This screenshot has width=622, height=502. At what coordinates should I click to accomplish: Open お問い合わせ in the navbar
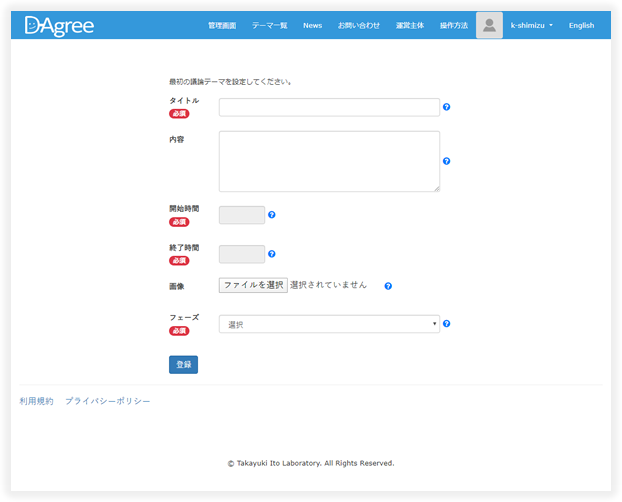(x=359, y=25)
